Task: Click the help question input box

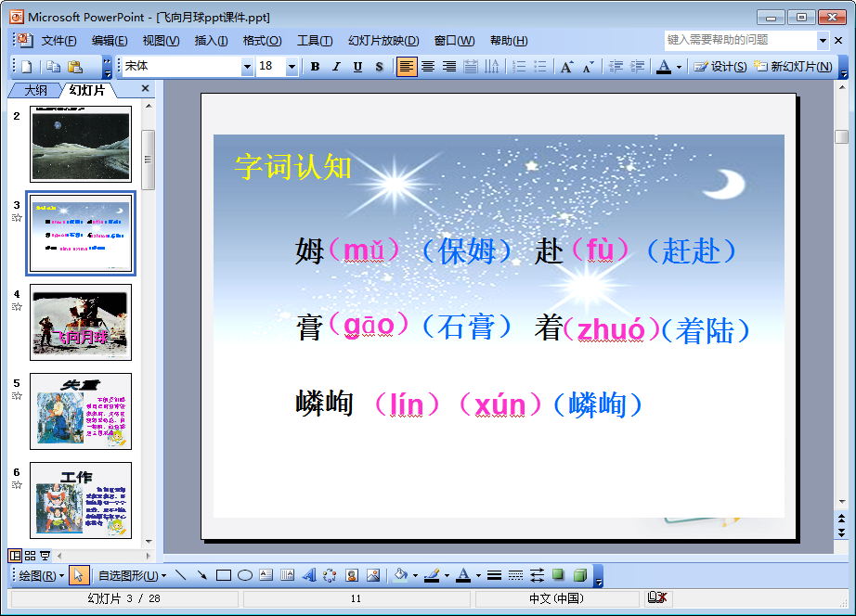Action: [x=740, y=40]
